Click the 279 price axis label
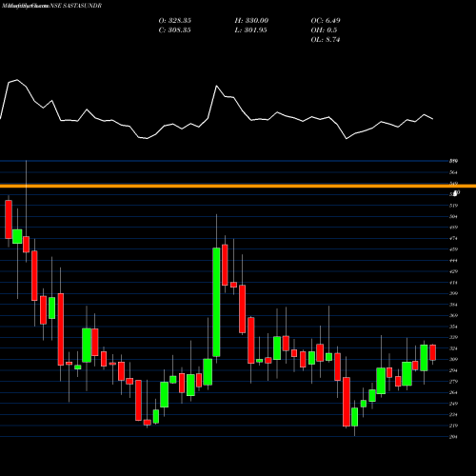The image size is (476, 476). coord(453,382)
